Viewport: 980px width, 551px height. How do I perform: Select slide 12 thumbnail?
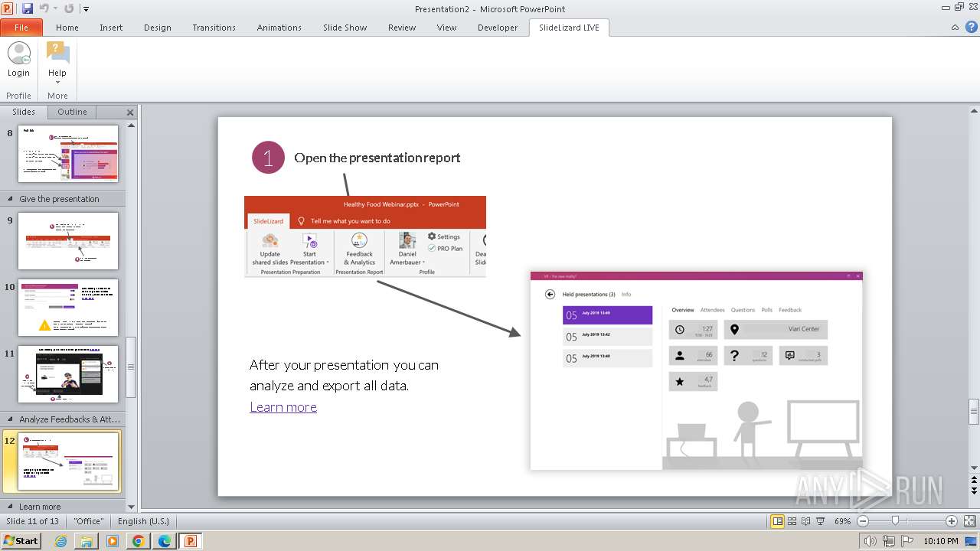(70, 461)
